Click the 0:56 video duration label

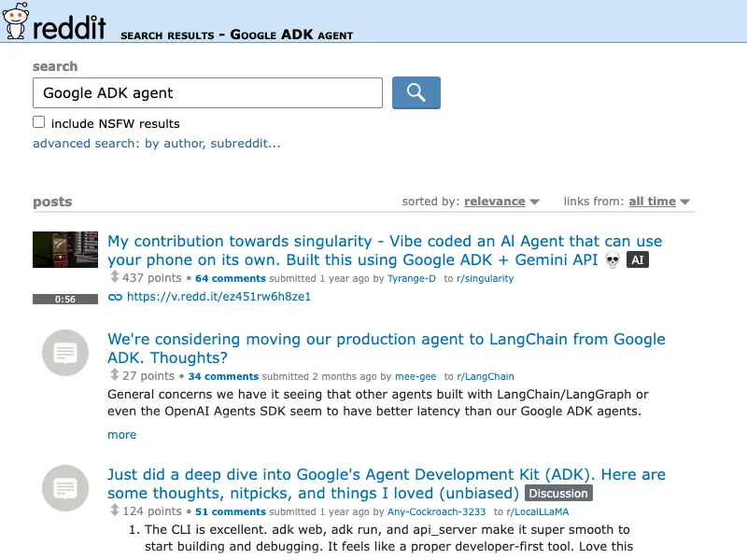[65, 299]
